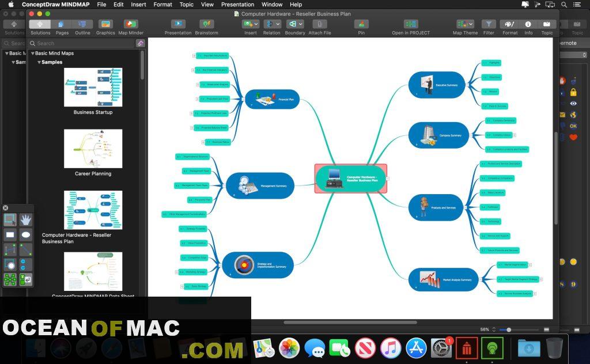Toggle the Solutions panel button
590x364 pixels.
pos(40,24)
